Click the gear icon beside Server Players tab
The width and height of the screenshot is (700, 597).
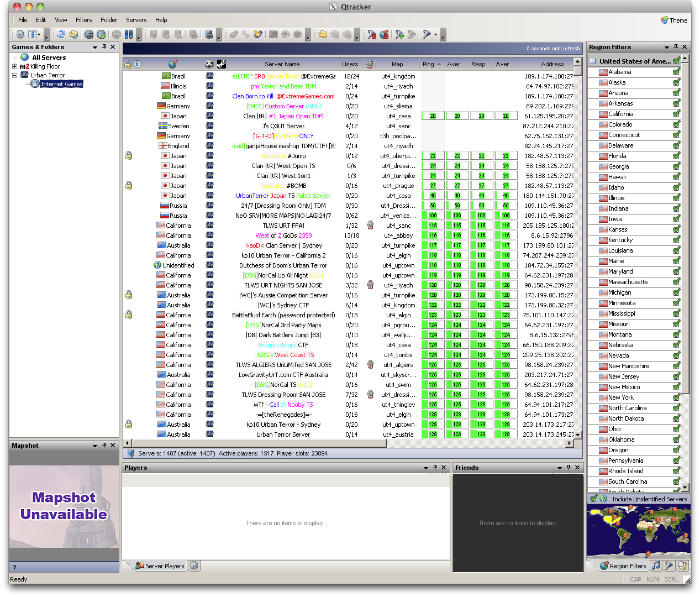point(193,565)
